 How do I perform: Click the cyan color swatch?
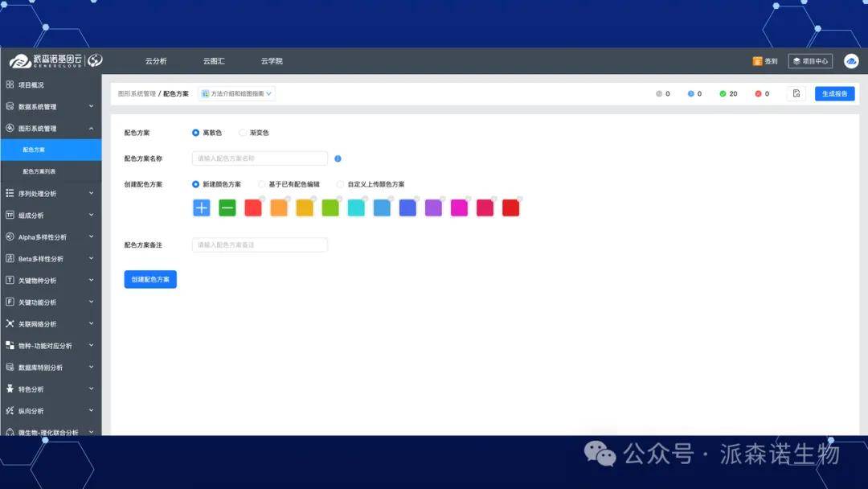coord(356,208)
